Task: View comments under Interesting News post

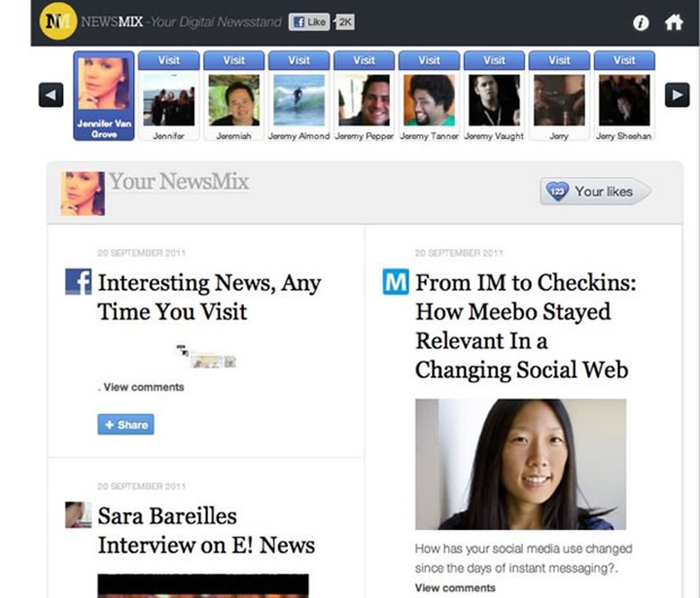Action: [144, 387]
